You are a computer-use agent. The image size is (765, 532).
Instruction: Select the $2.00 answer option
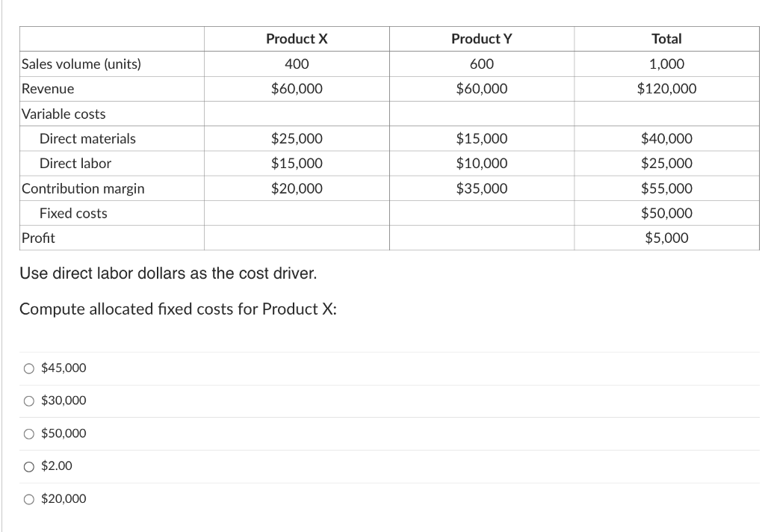[28, 466]
